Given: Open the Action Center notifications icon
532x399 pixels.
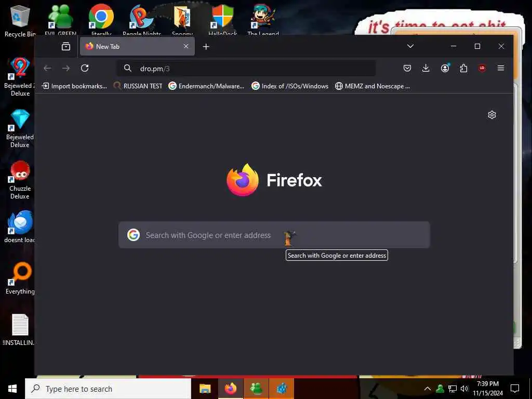Looking at the screenshot, I should [x=515, y=389].
